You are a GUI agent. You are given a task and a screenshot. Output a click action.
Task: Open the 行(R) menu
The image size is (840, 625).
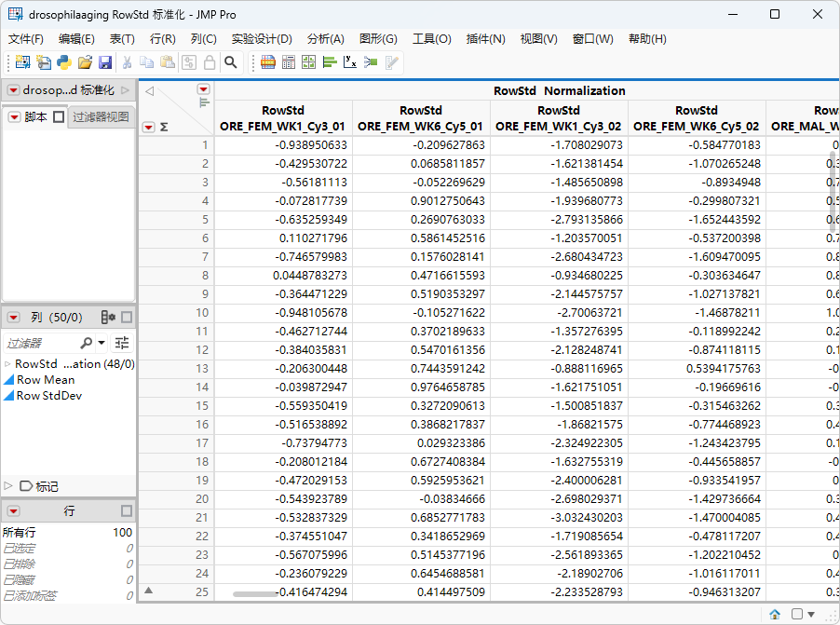(163, 38)
